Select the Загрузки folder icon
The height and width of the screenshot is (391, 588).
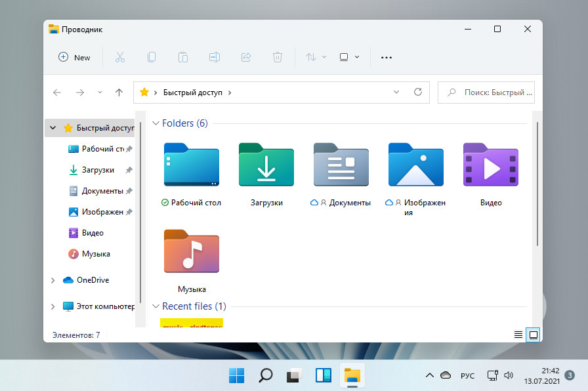click(266, 165)
